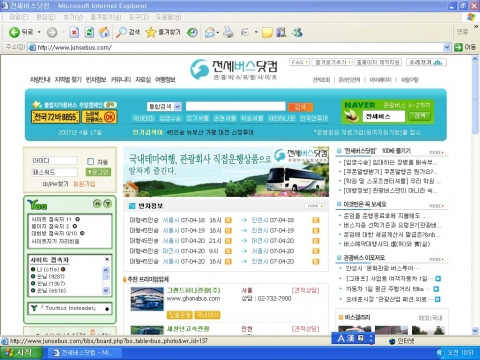Viewport: 480px width, 360px height.
Task: Click the main 통합검색 text field
Action: tap(235, 107)
